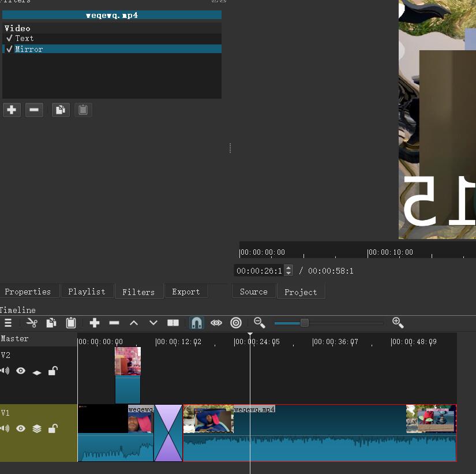
Task: Lock the V2 track
Action: pyautogui.click(x=53, y=371)
